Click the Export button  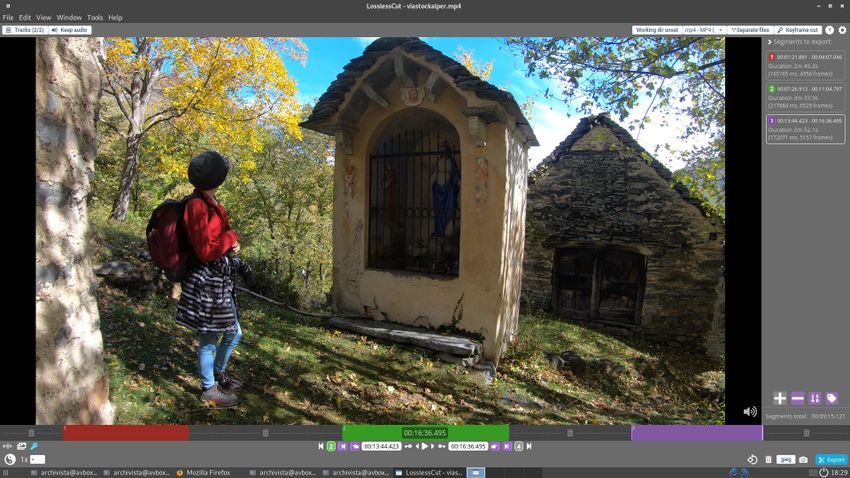coord(831,459)
